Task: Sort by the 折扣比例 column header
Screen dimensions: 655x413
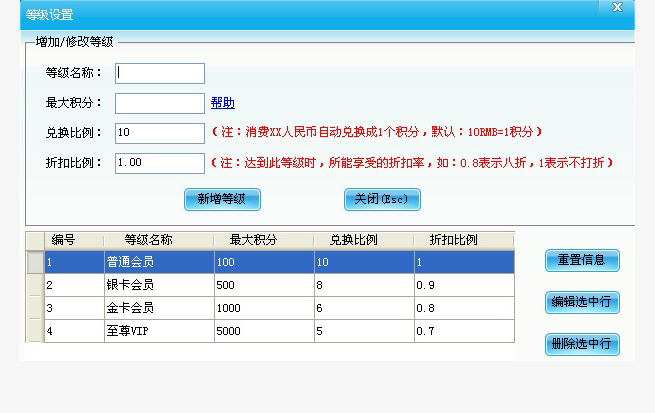Action: point(453,240)
